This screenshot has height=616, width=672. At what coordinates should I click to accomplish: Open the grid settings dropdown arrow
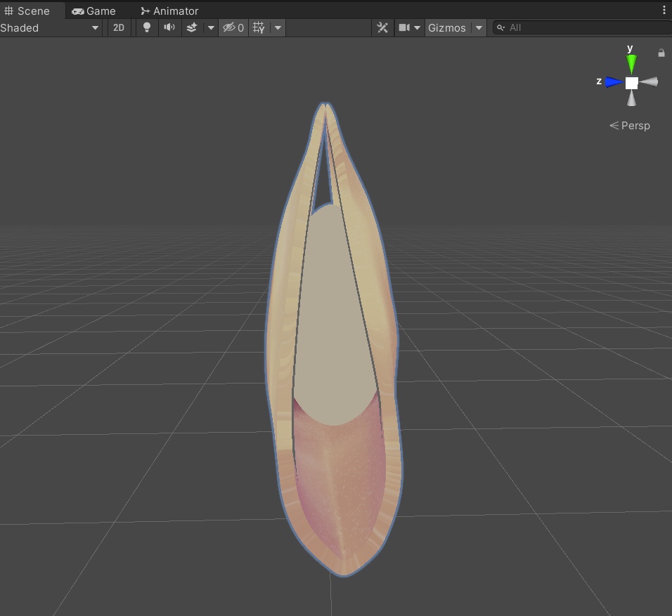(x=278, y=28)
